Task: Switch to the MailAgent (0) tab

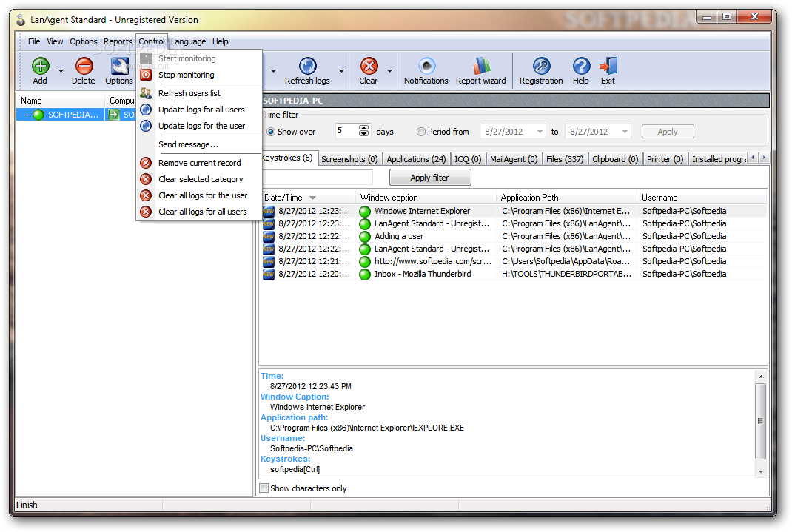Action: (x=514, y=159)
